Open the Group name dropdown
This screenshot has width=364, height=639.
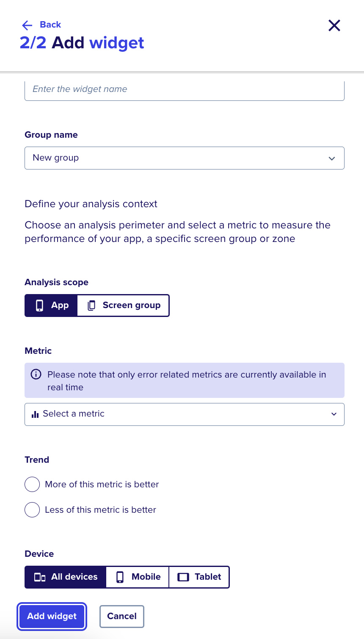(x=185, y=158)
